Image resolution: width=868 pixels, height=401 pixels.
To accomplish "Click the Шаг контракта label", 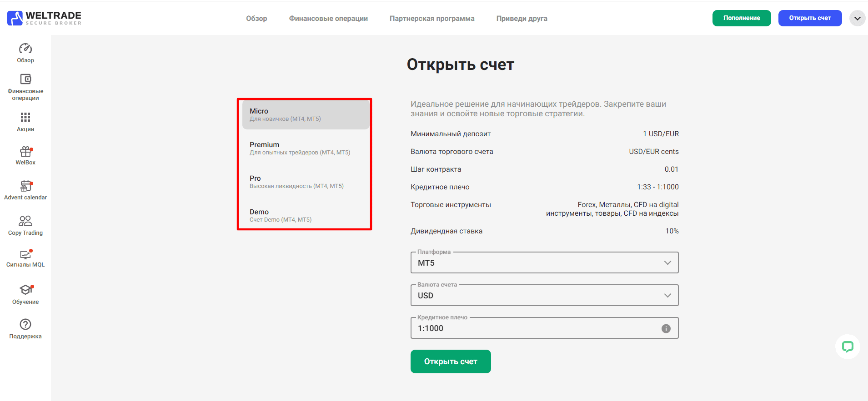I will click(x=436, y=169).
